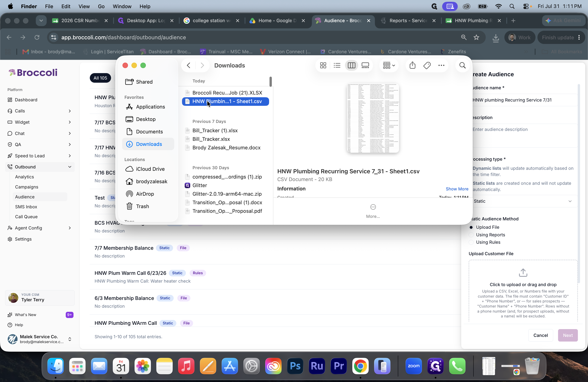Expand the QA menu
The image size is (588, 382).
[x=39, y=145]
